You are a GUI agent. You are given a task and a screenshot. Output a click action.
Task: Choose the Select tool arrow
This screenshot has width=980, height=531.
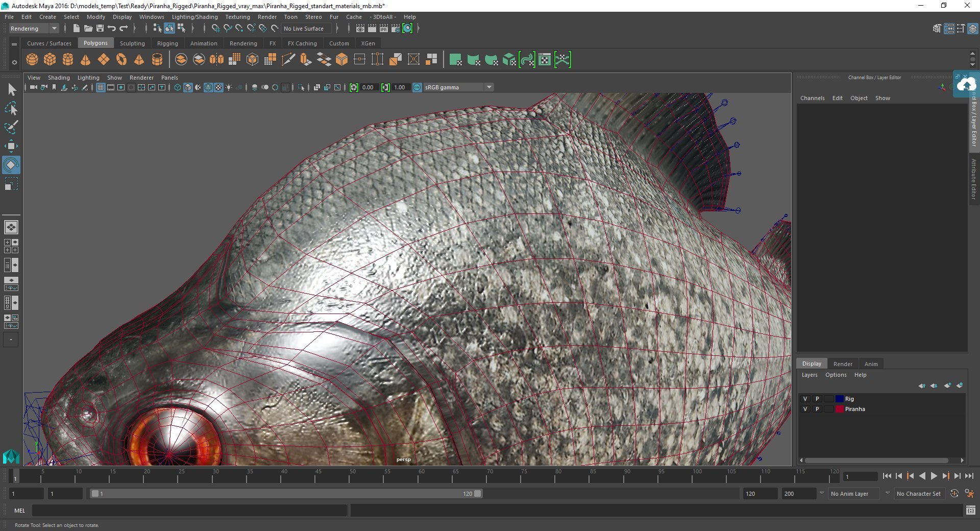12,90
